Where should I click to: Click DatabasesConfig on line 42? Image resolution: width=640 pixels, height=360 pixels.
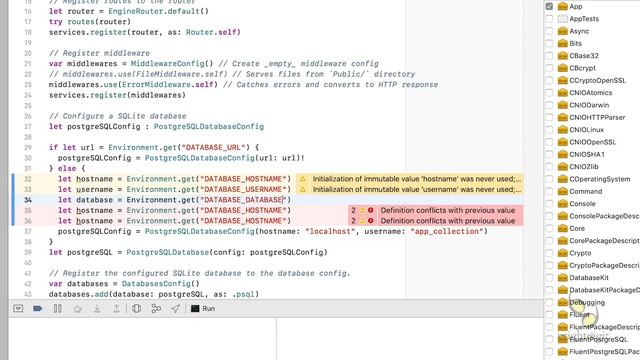click(x=156, y=284)
